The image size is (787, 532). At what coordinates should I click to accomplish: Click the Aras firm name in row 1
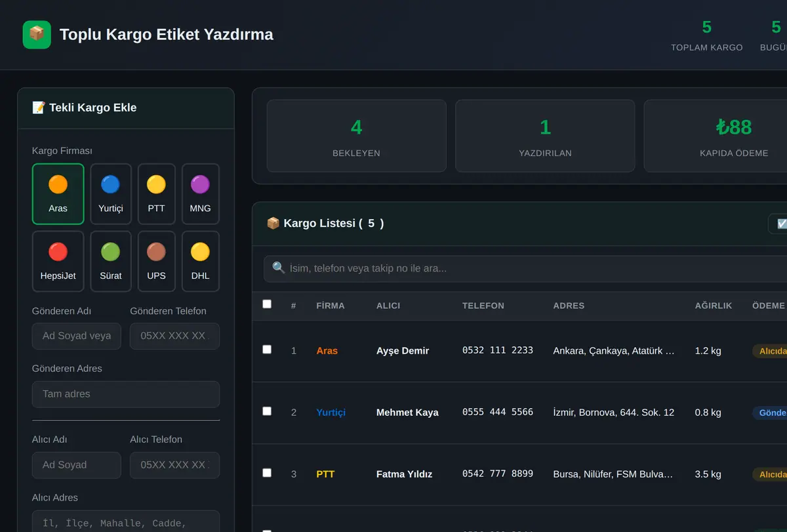pos(327,351)
